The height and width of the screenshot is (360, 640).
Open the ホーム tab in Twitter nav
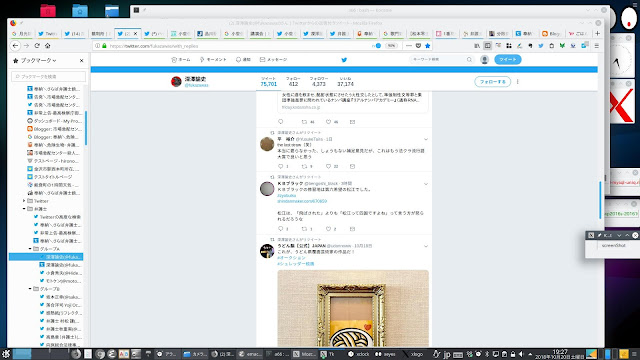[x=181, y=60]
